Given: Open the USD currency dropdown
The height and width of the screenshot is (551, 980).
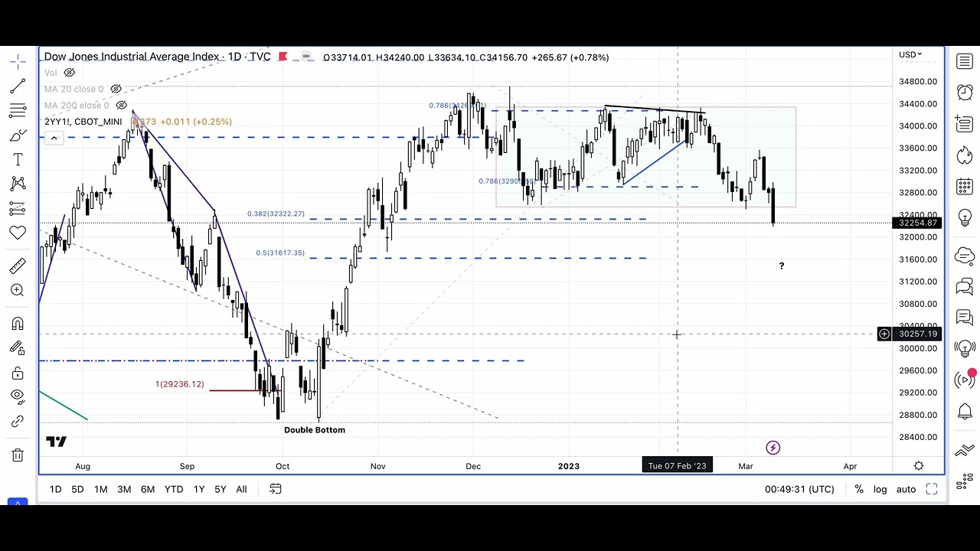Looking at the screenshot, I should [x=910, y=55].
